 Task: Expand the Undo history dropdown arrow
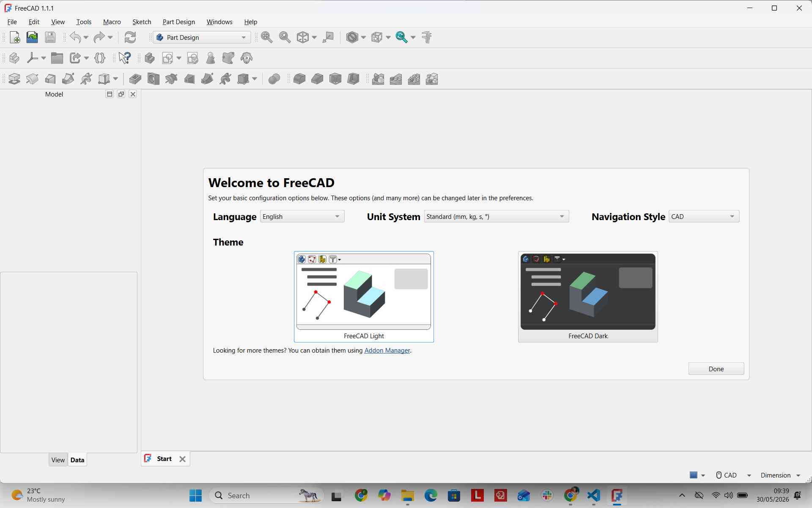(86, 38)
